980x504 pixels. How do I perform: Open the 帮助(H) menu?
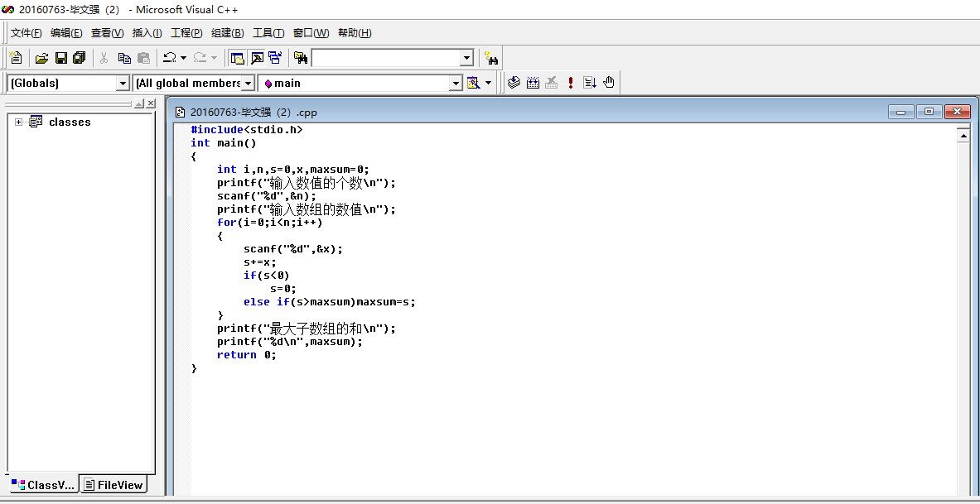(355, 33)
